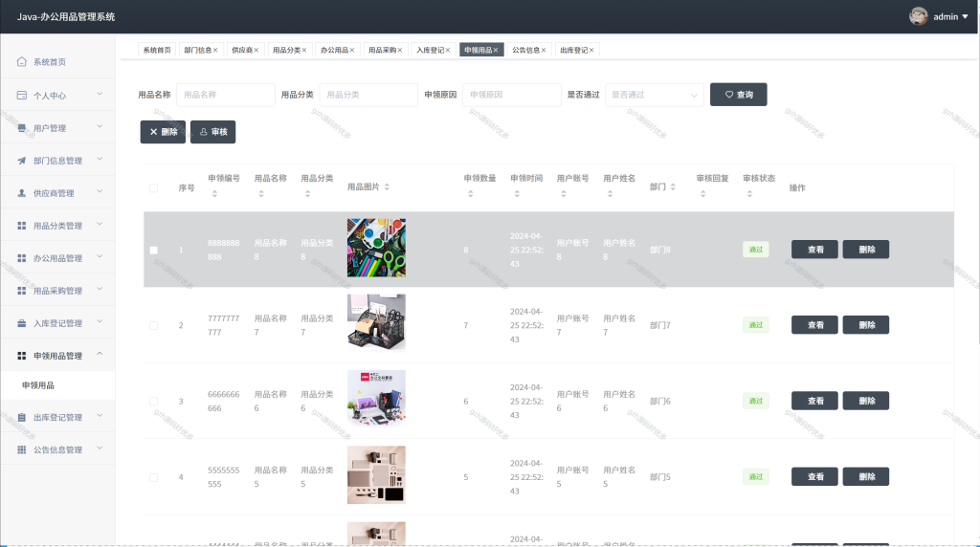980x547 pixels.
Task: Focus the 用品名称 search field
Action: point(226,95)
